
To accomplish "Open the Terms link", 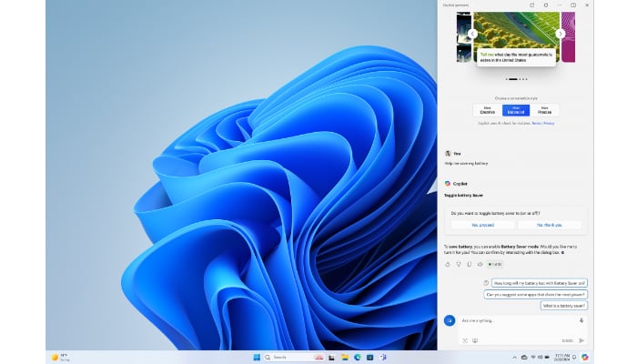I will (x=536, y=123).
